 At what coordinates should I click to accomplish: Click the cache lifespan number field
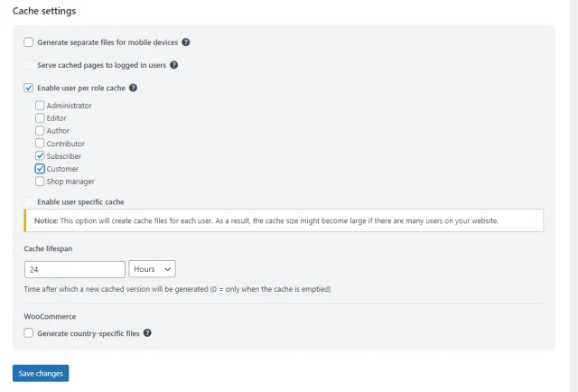(x=75, y=269)
